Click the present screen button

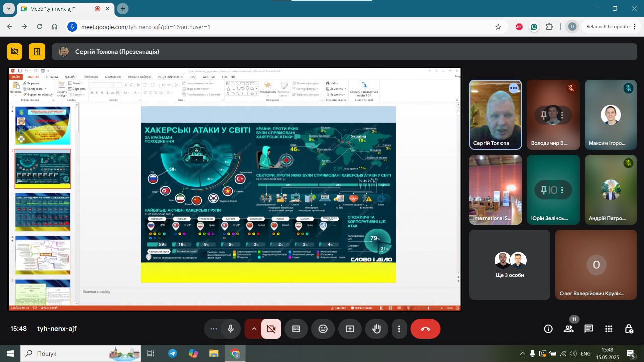350,329
